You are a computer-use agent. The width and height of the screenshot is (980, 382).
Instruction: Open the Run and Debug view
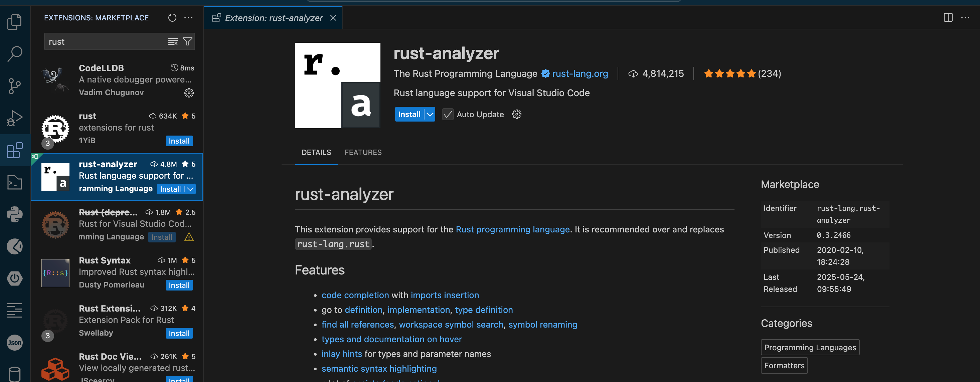coord(14,118)
